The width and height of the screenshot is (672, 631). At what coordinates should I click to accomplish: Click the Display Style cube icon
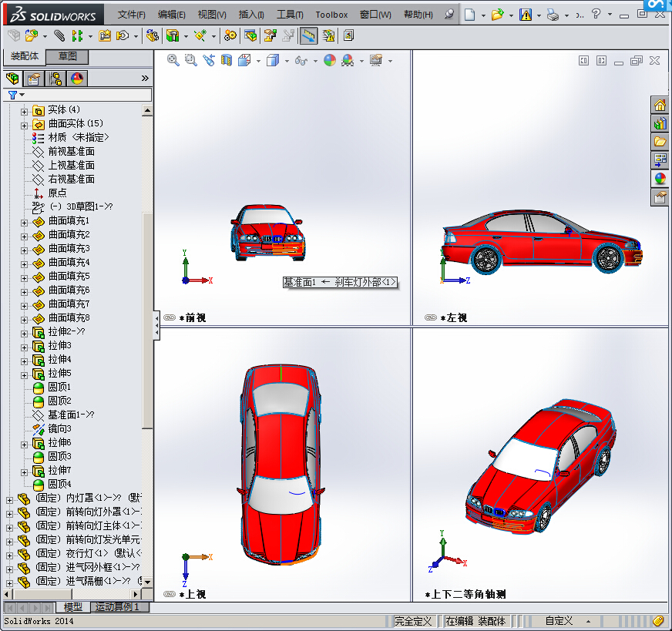pyautogui.click(x=273, y=60)
